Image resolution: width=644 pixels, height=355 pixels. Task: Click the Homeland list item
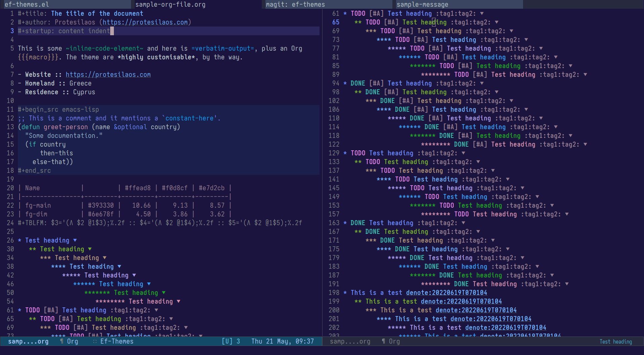(55, 83)
